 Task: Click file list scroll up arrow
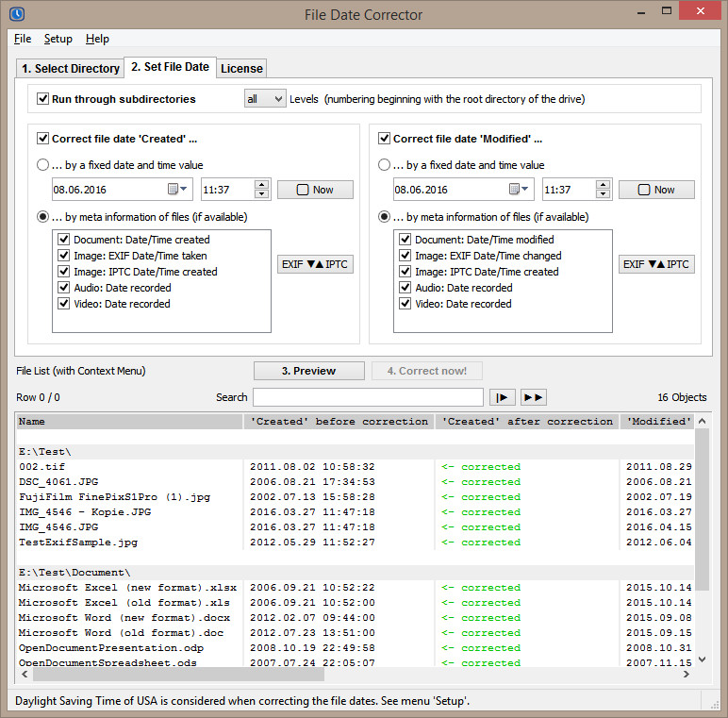pyautogui.click(x=702, y=421)
